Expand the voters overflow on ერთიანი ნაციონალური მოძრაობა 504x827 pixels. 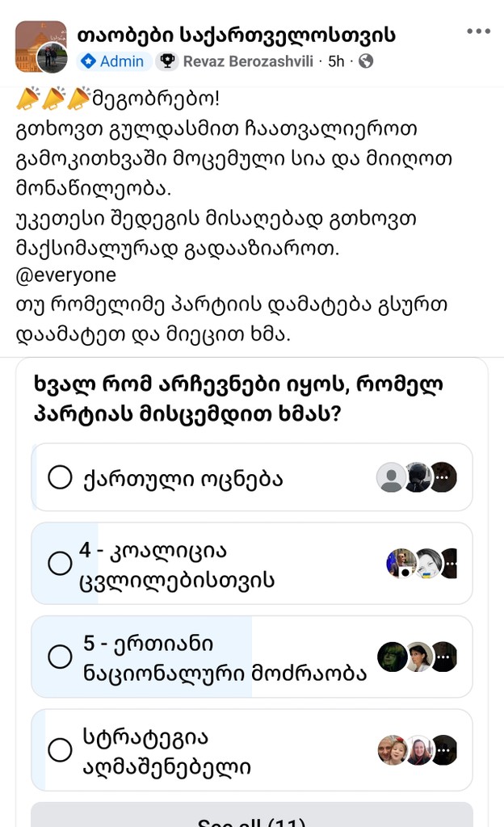coord(441,657)
